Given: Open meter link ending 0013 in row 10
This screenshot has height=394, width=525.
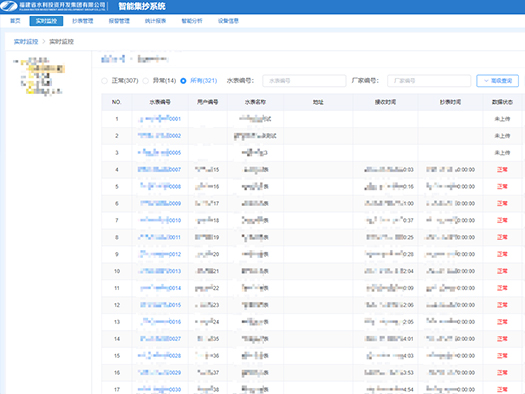Looking at the screenshot, I should coord(160,271).
